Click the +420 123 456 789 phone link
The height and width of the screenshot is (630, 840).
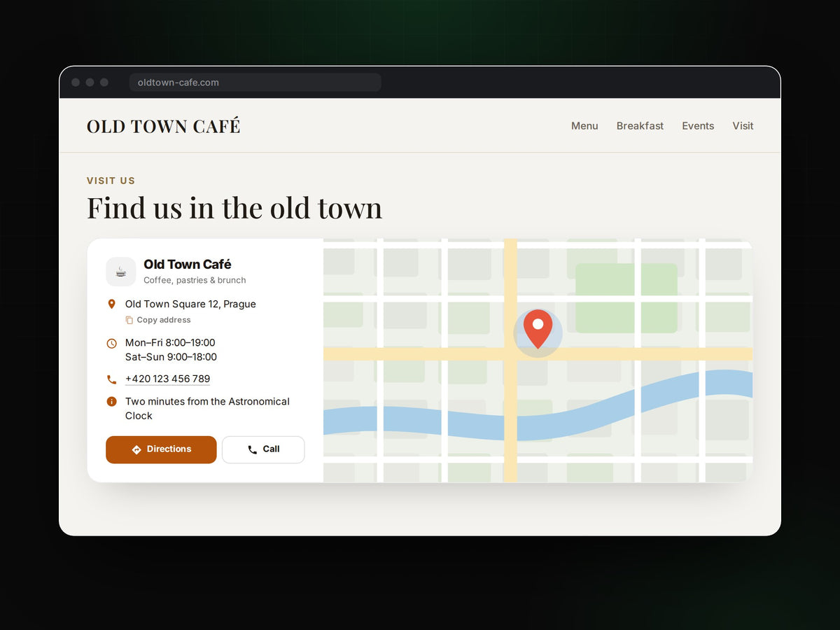coord(167,379)
